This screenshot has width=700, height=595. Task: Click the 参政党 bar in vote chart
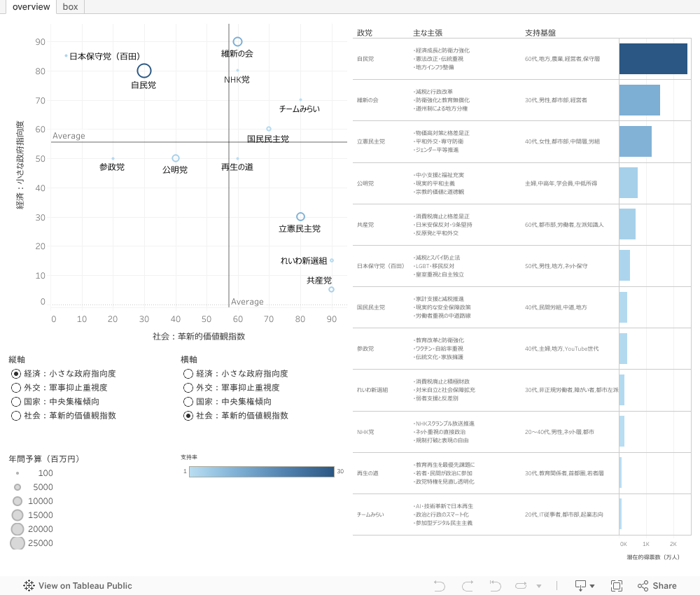(x=623, y=349)
